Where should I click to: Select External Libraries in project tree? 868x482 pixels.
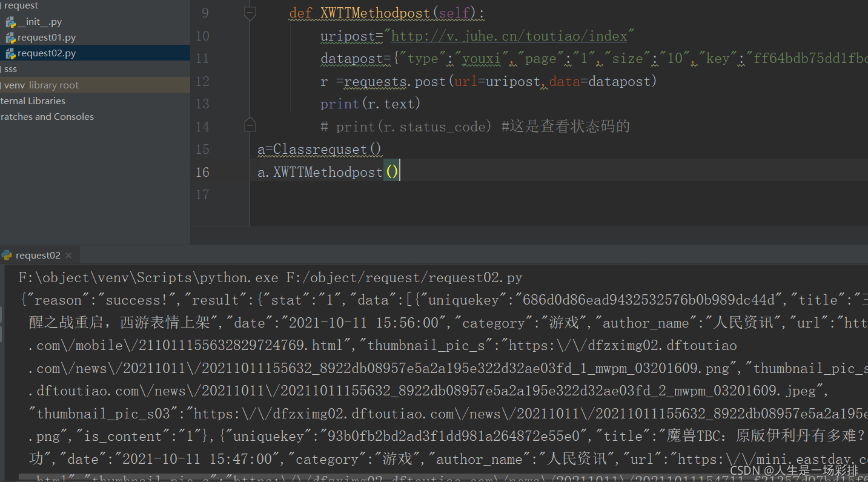coord(33,101)
